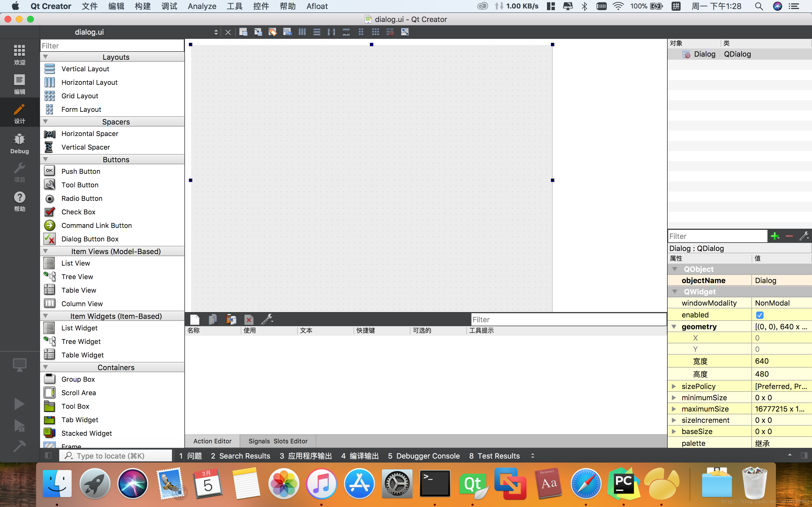Select the Push Button widget
The height and width of the screenshot is (507, 812).
point(81,171)
